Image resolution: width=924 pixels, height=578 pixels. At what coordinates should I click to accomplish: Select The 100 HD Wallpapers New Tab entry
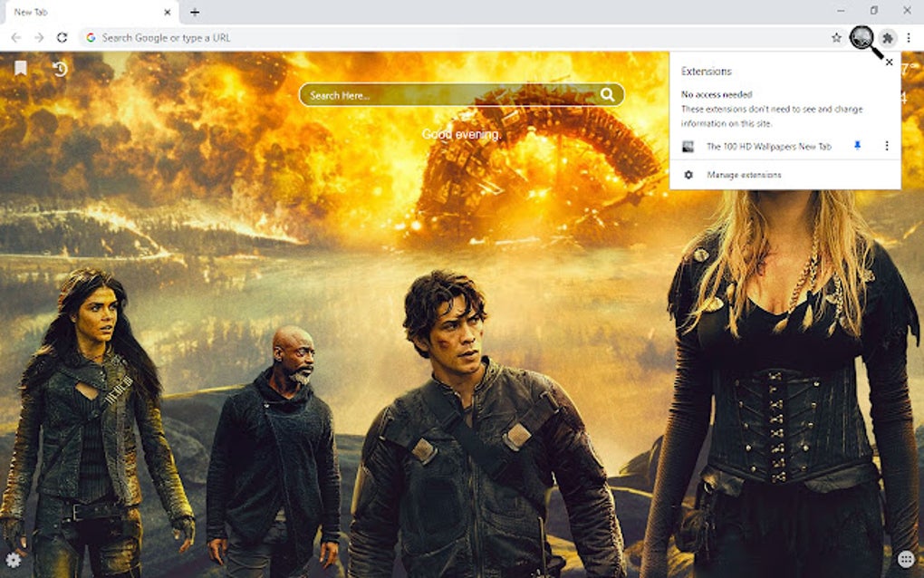(x=768, y=146)
